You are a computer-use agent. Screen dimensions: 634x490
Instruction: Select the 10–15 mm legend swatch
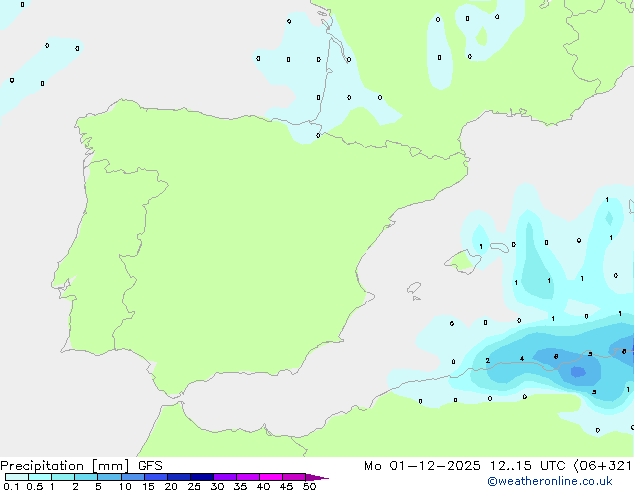click(133, 477)
